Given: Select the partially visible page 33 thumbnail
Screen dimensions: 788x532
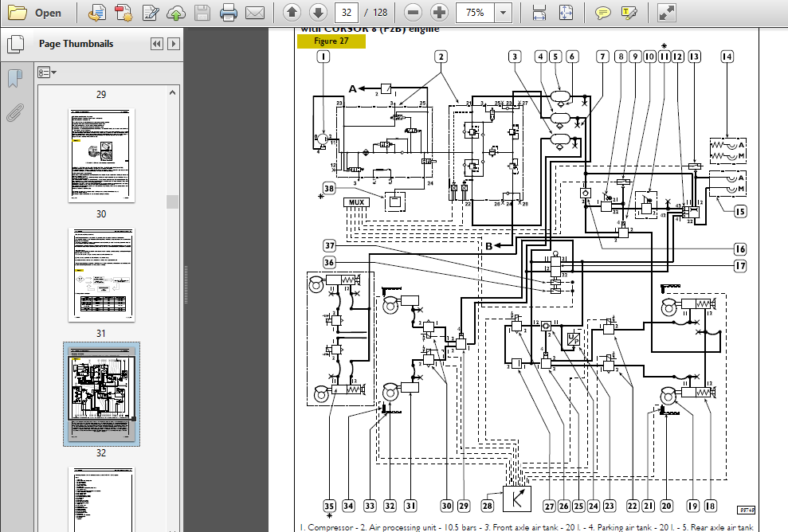Looking at the screenshot, I should (x=101, y=499).
